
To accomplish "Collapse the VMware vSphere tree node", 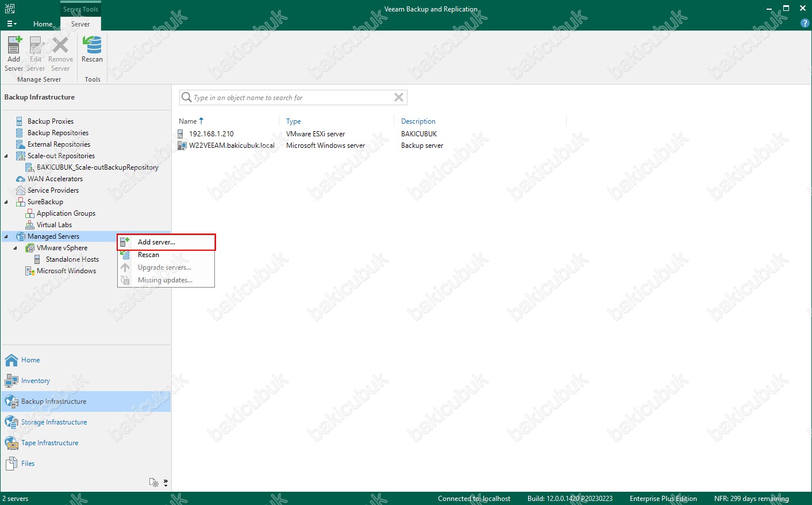I will coord(16,248).
